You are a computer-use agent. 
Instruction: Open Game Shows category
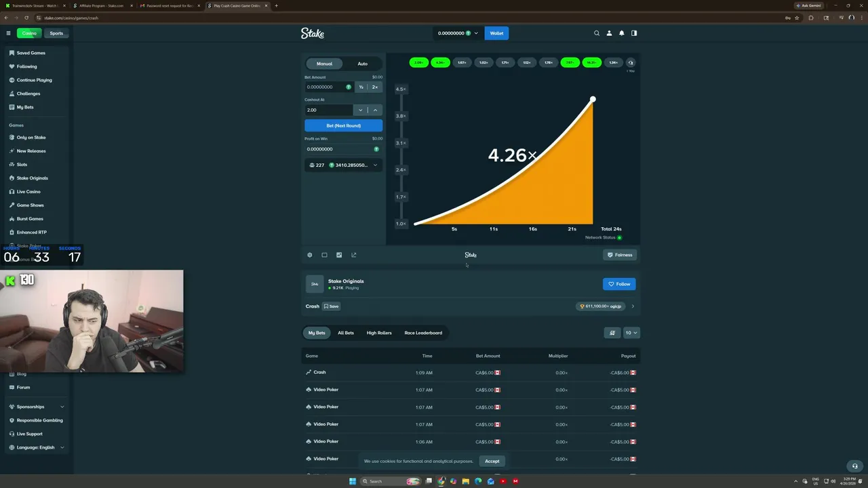(x=30, y=205)
